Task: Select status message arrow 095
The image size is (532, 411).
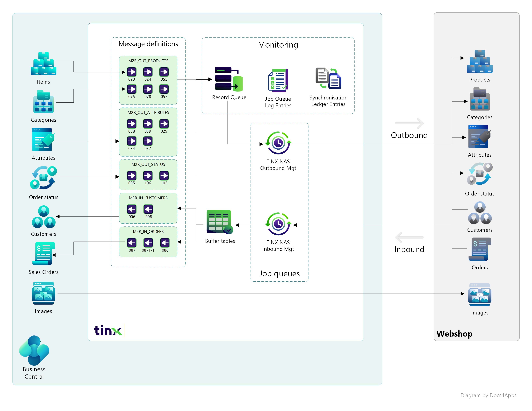Action: click(132, 176)
